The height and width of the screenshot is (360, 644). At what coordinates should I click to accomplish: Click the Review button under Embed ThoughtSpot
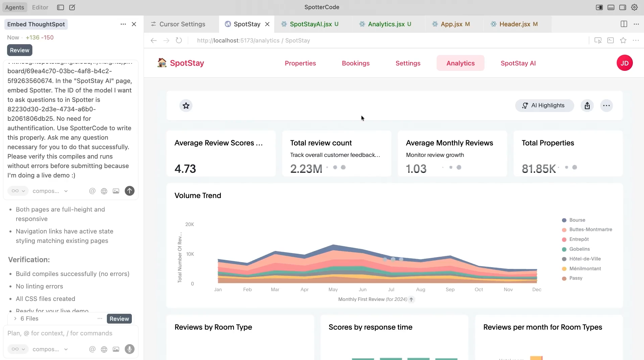tap(20, 50)
